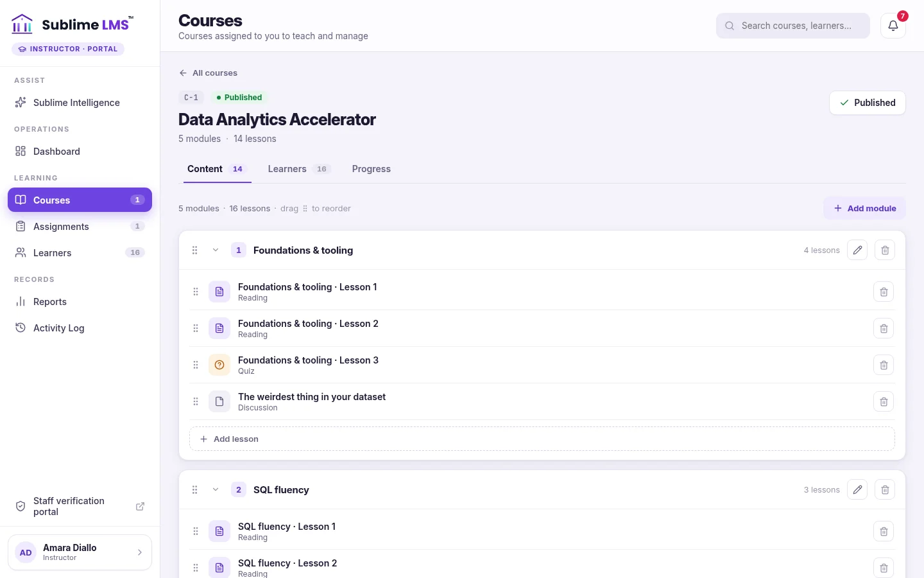Open the notifications bell
This screenshot has width=924, height=578.
[893, 26]
